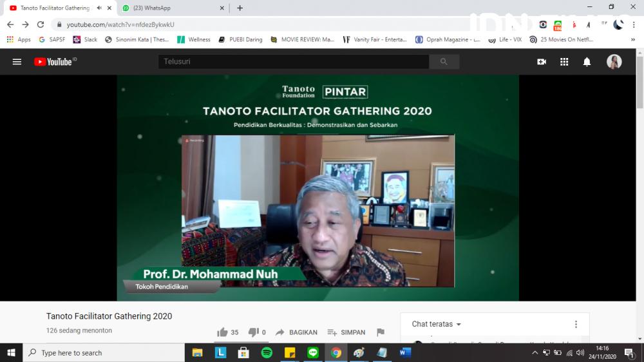The image size is (644, 362).
Task: Open the 25 Movies On Netflix bookmark
Action: pyautogui.click(x=562, y=39)
